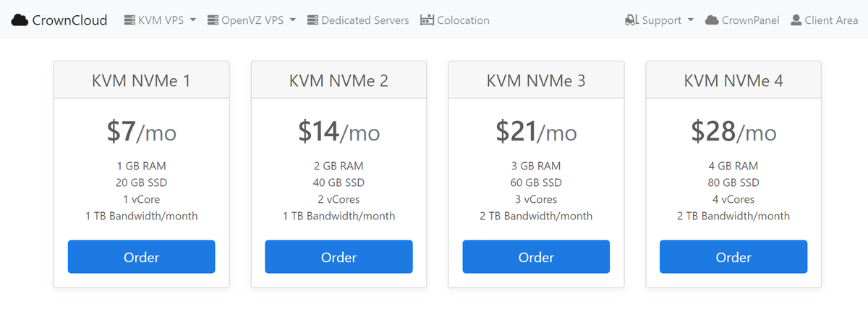Click the Colocation building icon
This screenshot has height=315, width=868.
(x=427, y=20)
